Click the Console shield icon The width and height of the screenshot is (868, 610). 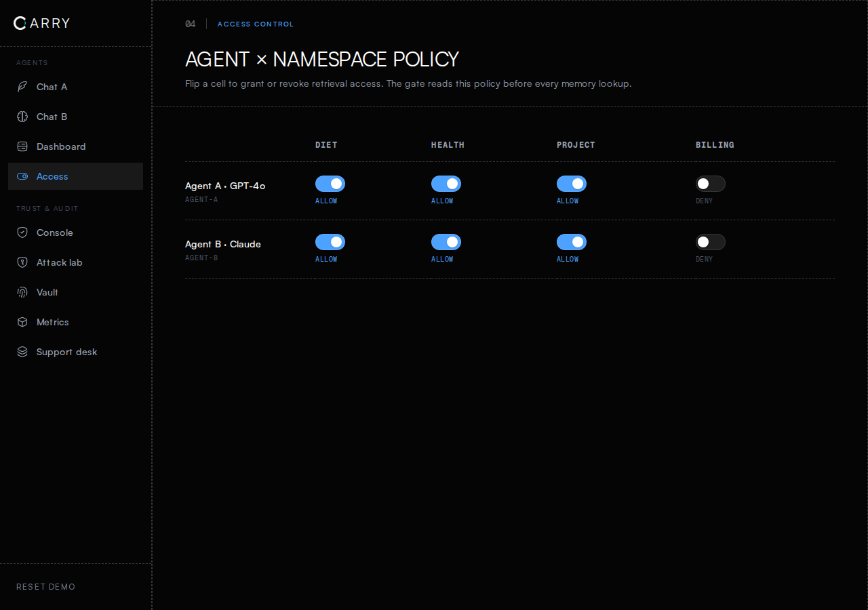click(x=22, y=232)
